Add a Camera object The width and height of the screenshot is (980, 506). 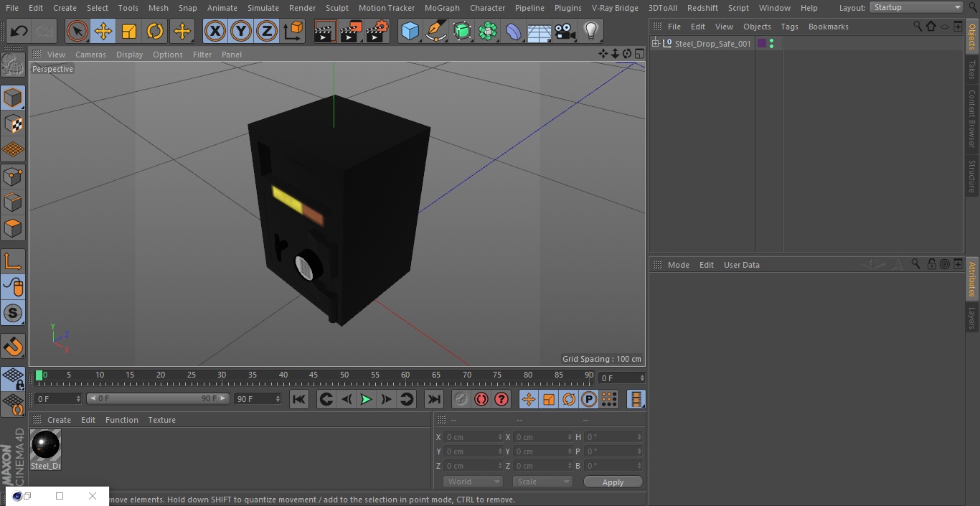pos(565,31)
